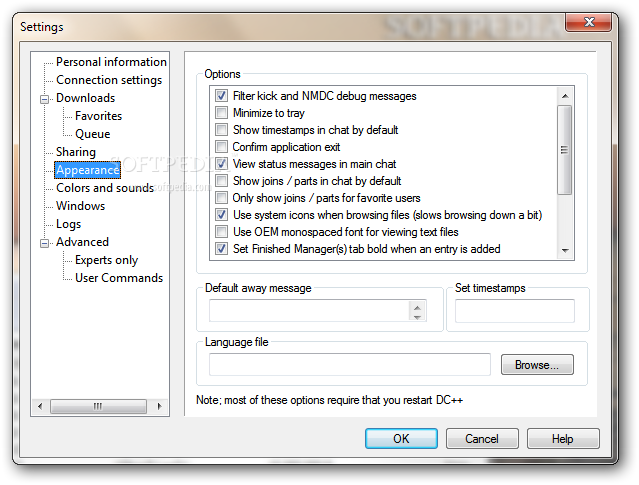Viewport: 639px width, 485px height.
Task: Enable Show joins / parts in chat by default
Action: pyautogui.click(x=221, y=181)
